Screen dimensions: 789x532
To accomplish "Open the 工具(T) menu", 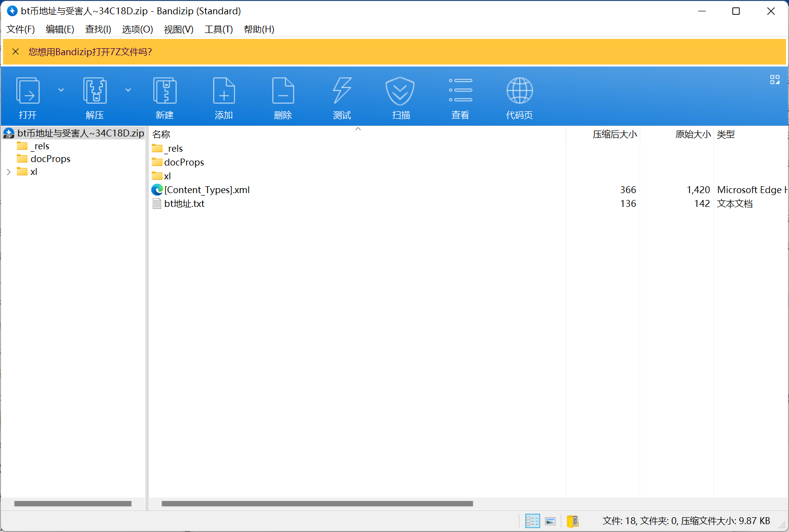I will [219, 29].
